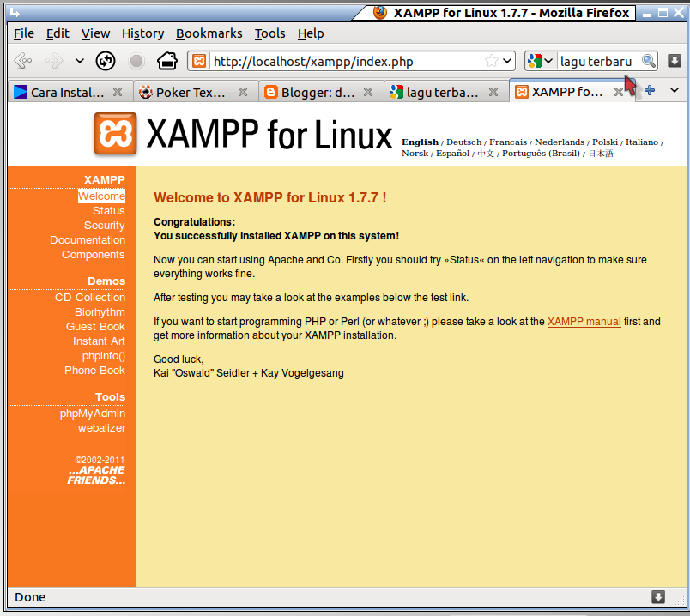Click the browser Forward arrow button
The width and height of the screenshot is (690, 616).
click(54, 61)
